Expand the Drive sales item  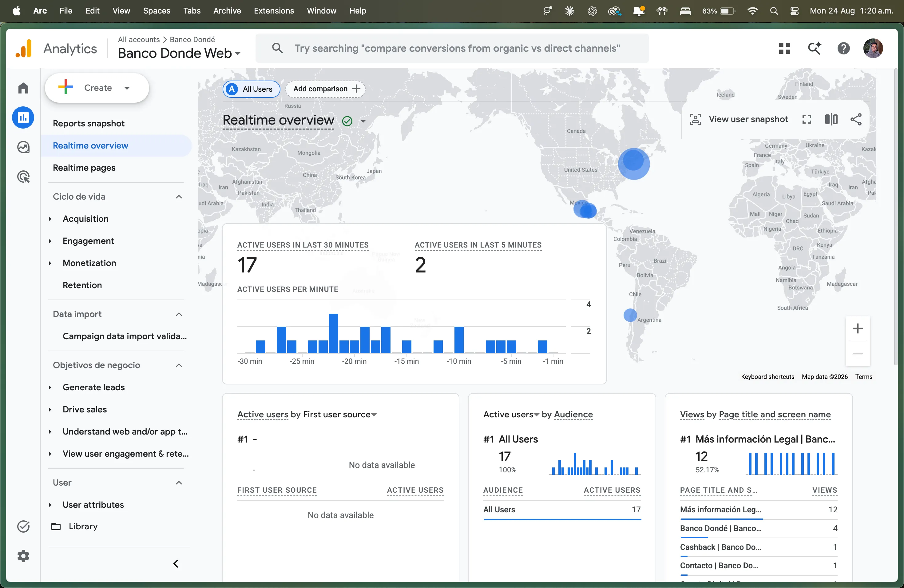pyautogui.click(x=50, y=409)
